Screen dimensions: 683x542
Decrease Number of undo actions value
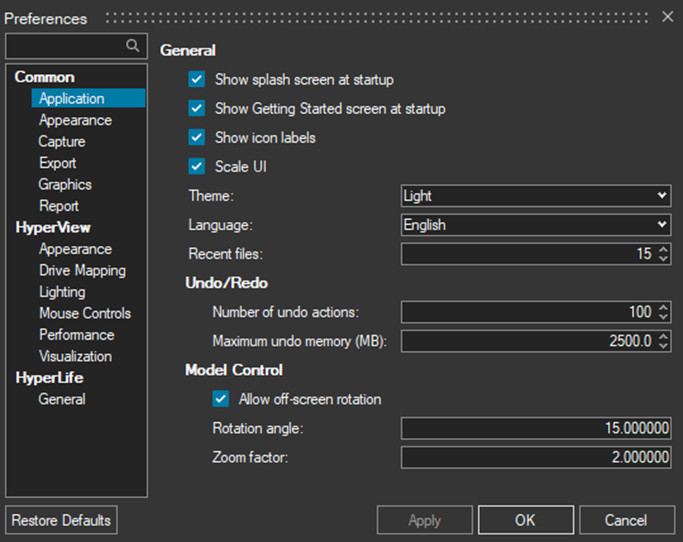coord(664,317)
